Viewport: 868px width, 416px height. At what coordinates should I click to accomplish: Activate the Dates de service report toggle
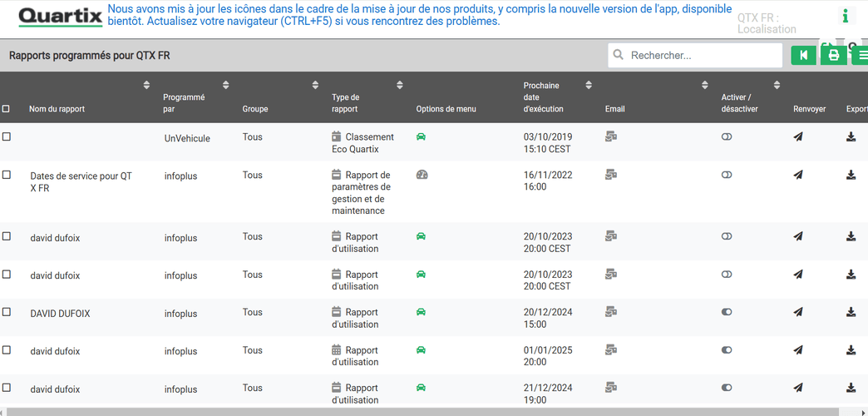click(727, 175)
